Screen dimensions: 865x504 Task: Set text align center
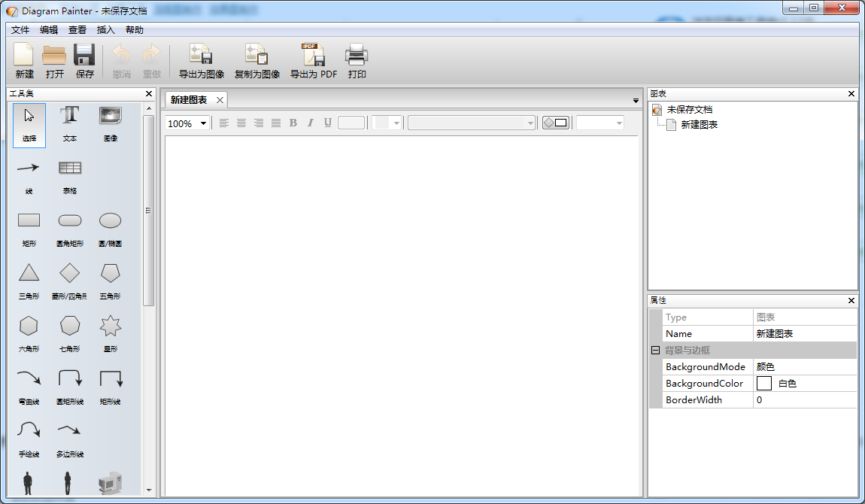(x=241, y=123)
